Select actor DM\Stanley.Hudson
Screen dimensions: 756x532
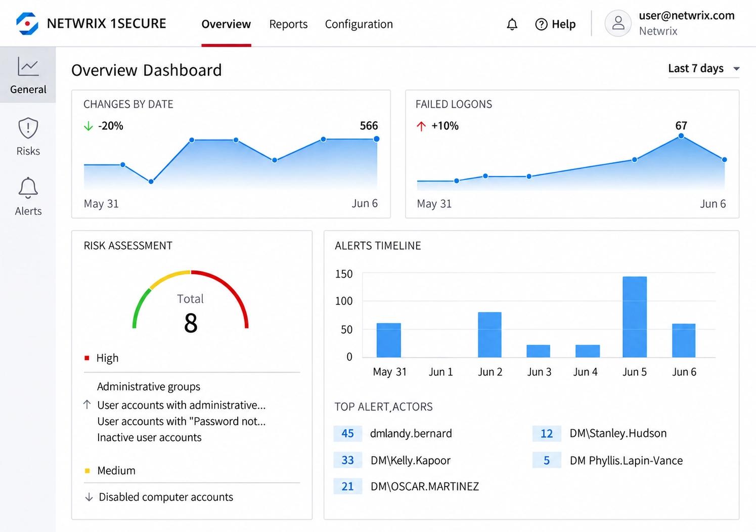pos(618,433)
